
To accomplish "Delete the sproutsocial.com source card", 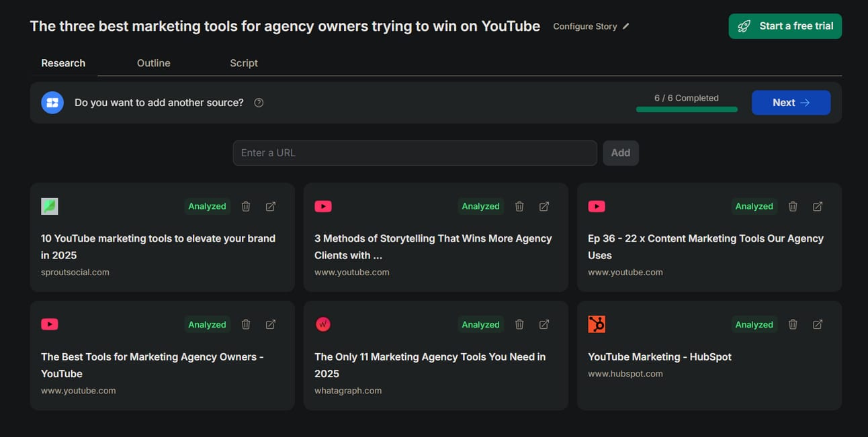I will point(246,207).
